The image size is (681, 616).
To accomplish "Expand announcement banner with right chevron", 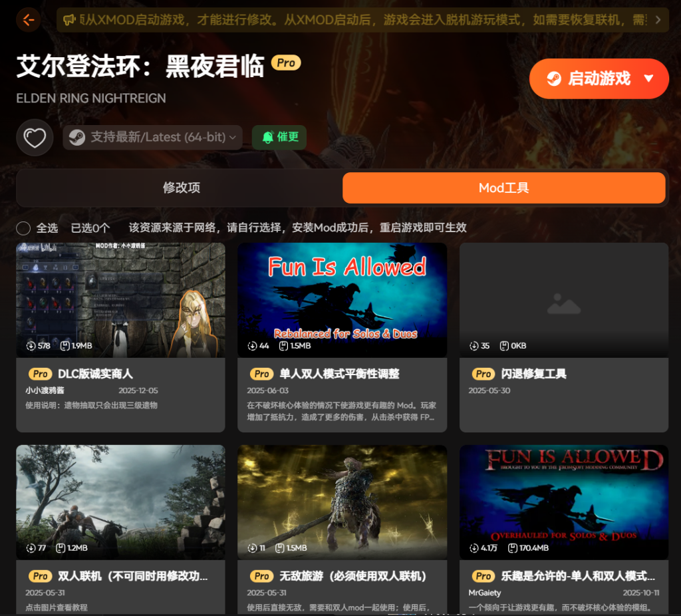I will [x=658, y=20].
